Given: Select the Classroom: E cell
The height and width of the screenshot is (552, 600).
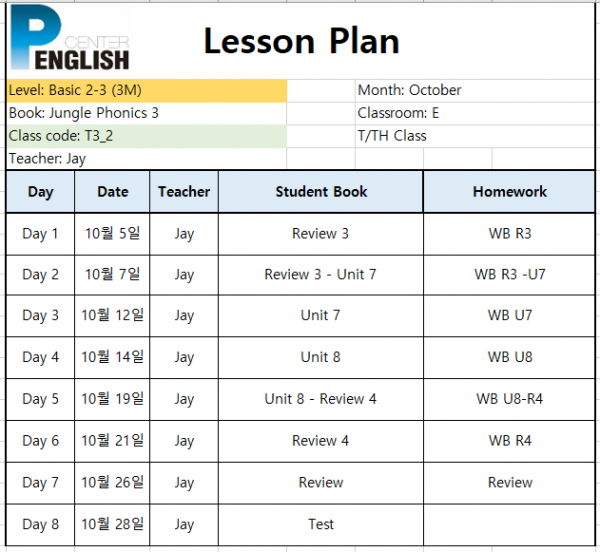Looking at the screenshot, I should [474, 113].
